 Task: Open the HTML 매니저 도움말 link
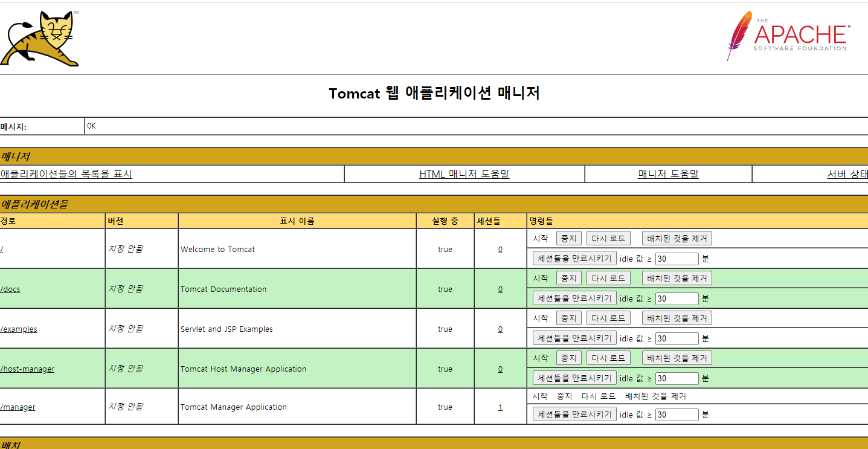(465, 174)
